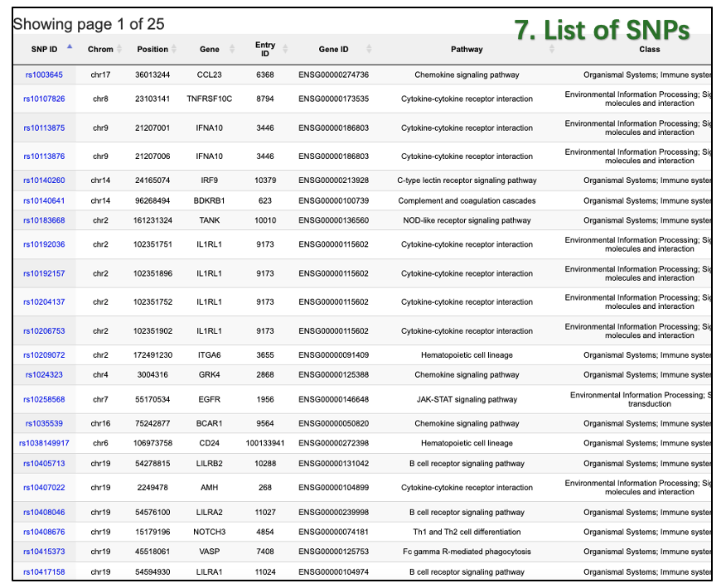This screenshot has height=588, width=726.
Task: Visit the rs10408676 SNP page
Action: [x=44, y=532]
